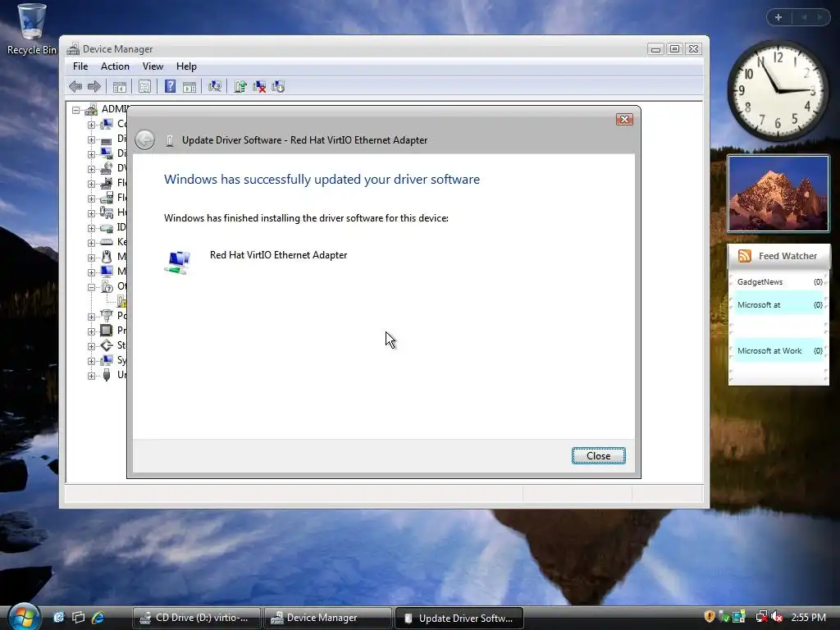Select the Processors chip icon
Image resolution: width=840 pixels, height=630 pixels.
107,331
